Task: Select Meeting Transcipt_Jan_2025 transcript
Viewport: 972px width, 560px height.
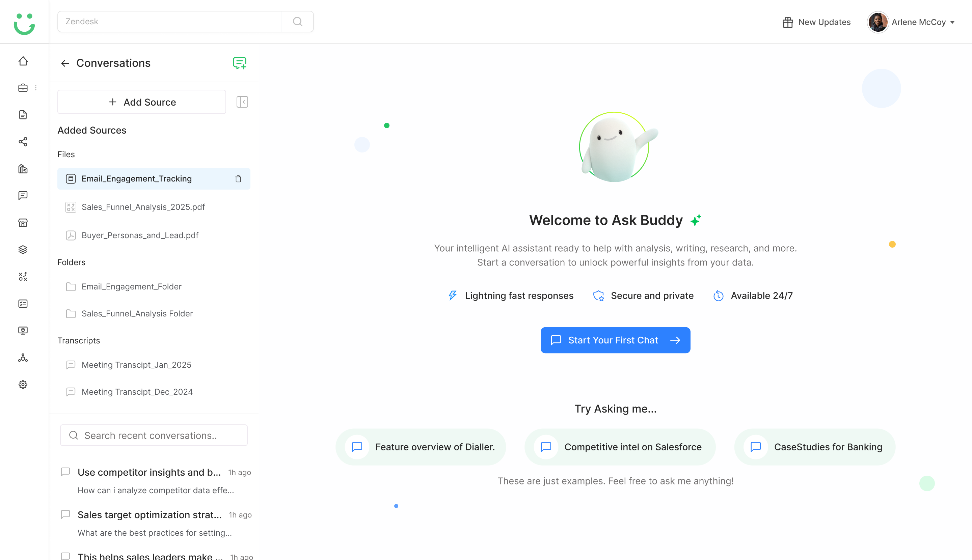Action: click(x=154, y=365)
